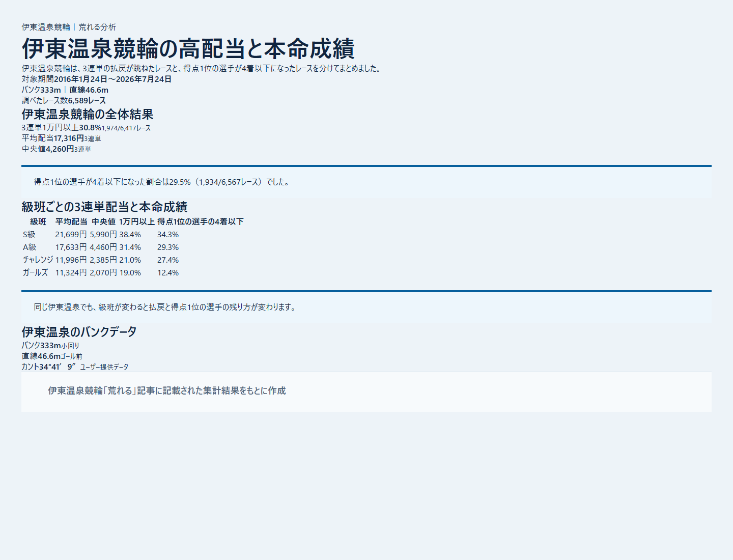This screenshot has width=733, height=560.
Task: Click the 荒れる分析 breadcrumb text
Action: click(97, 27)
